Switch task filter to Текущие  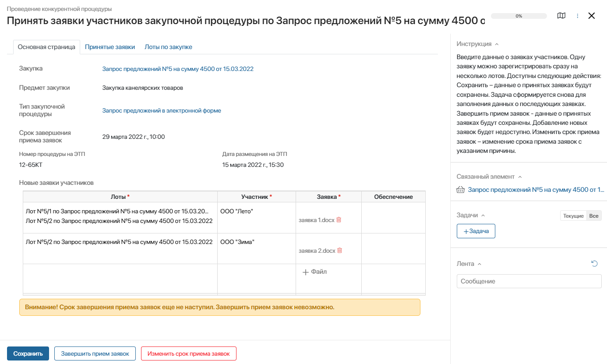pos(573,216)
